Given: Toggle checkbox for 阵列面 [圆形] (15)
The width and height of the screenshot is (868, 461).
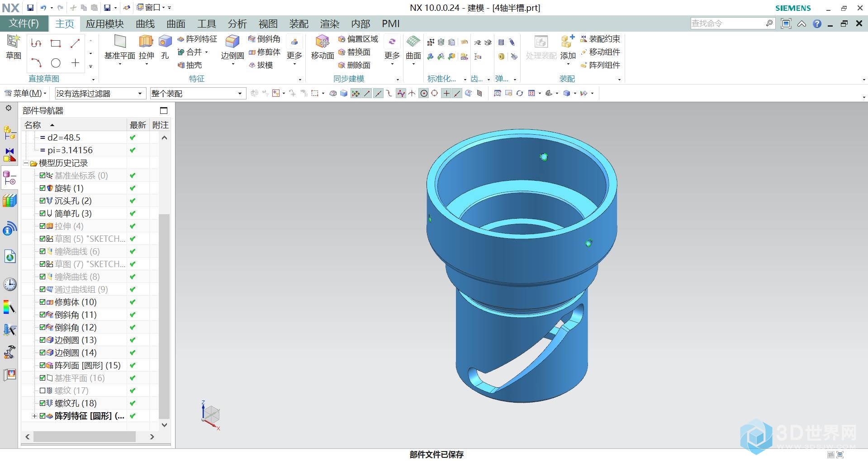Looking at the screenshot, I should coord(43,365).
